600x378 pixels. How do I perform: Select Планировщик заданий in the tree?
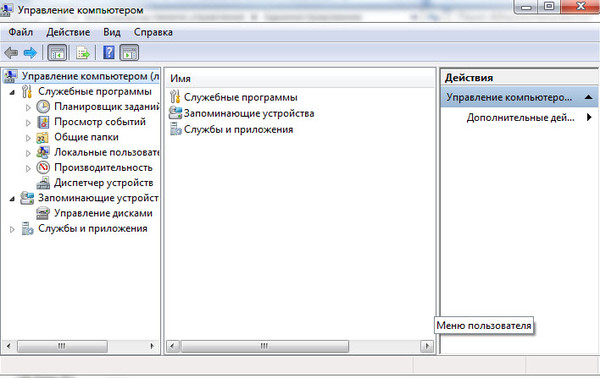click(107, 107)
